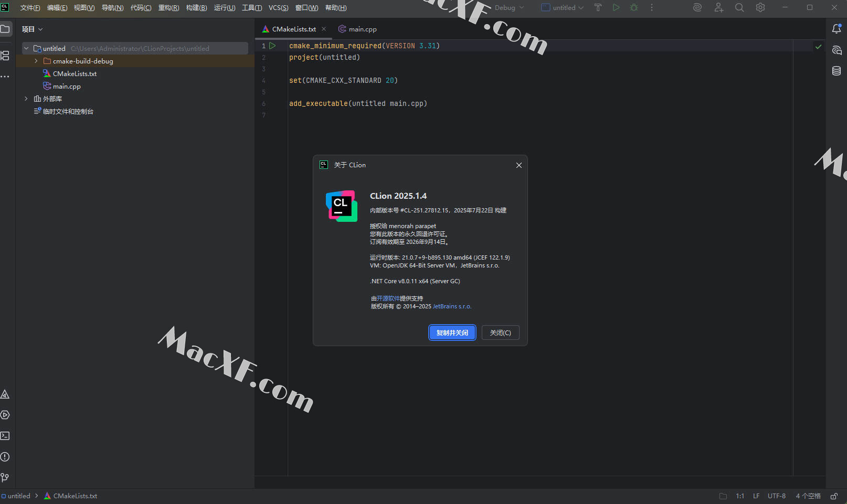Image resolution: width=847 pixels, height=504 pixels.
Task: Open the Database tool window icon
Action: 837,71
